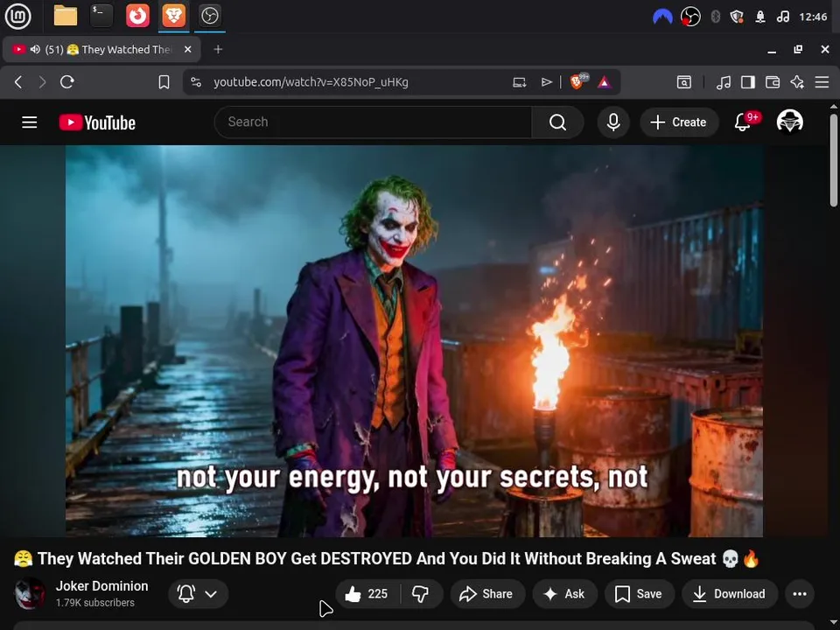Share this video
The width and height of the screenshot is (840, 630).
[487, 593]
